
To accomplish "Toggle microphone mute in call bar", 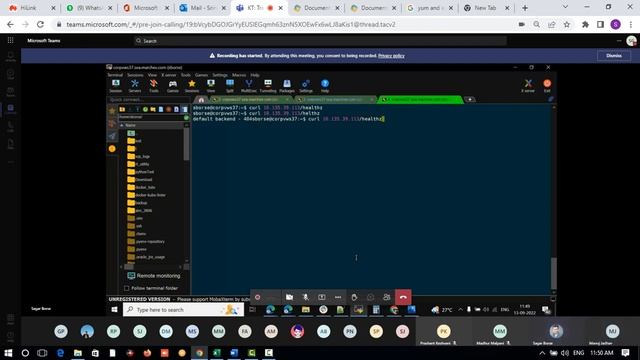I will click(x=306, y=297).
